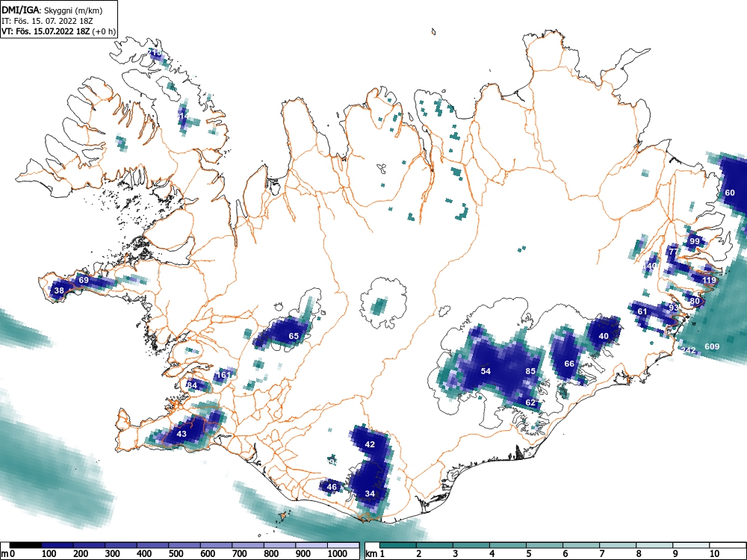Click the "5" label on the km legend
Image resolution: width=747 pixels, height=560 pixels.
(x=528, y=554)
